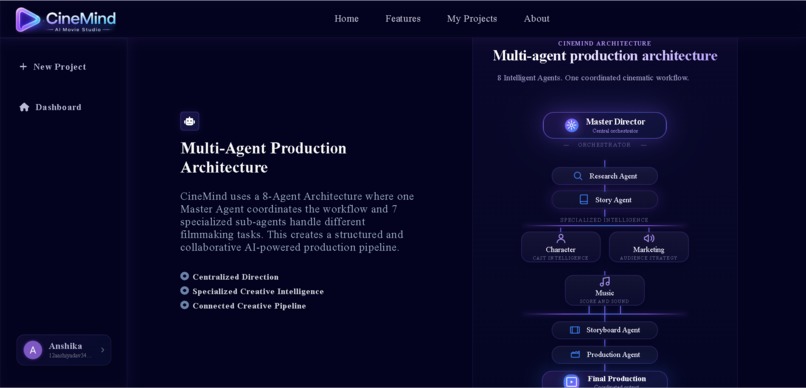Go to the Features page
This screenshot has width=806, height=388.
tap(403, 19)
